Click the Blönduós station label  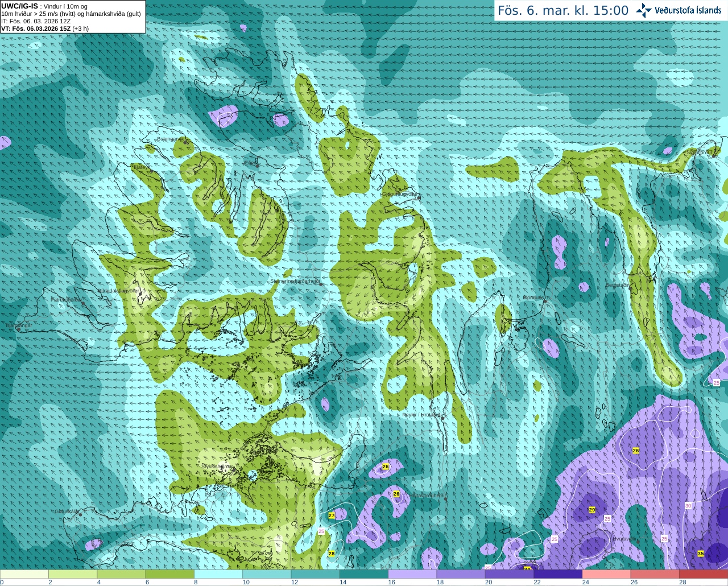534,298
